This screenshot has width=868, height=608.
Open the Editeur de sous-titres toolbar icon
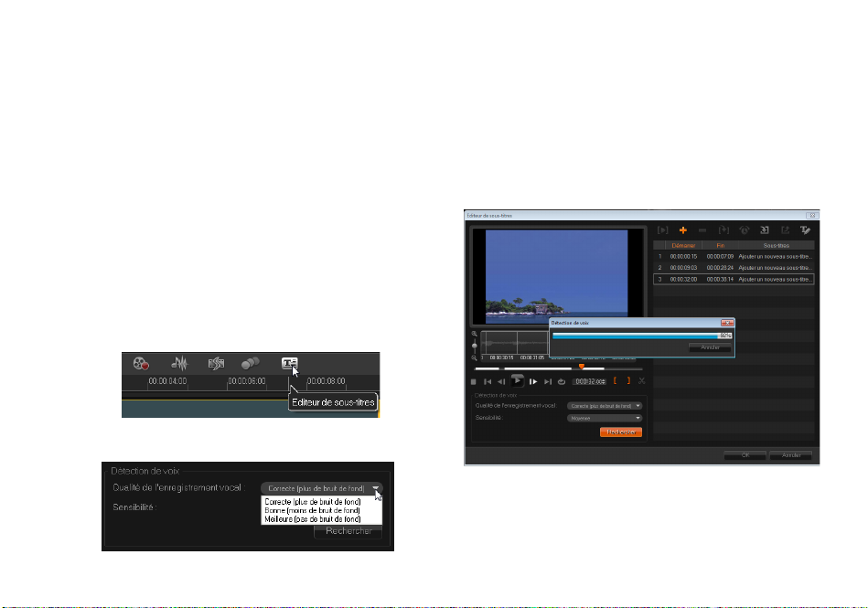tap(290, 364)
